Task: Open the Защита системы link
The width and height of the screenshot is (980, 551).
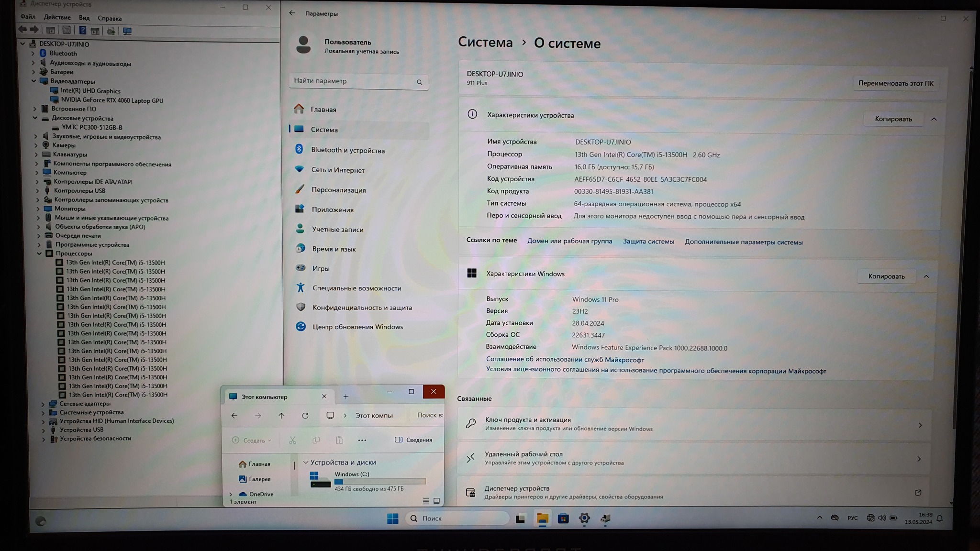Action: pos(648,242)
